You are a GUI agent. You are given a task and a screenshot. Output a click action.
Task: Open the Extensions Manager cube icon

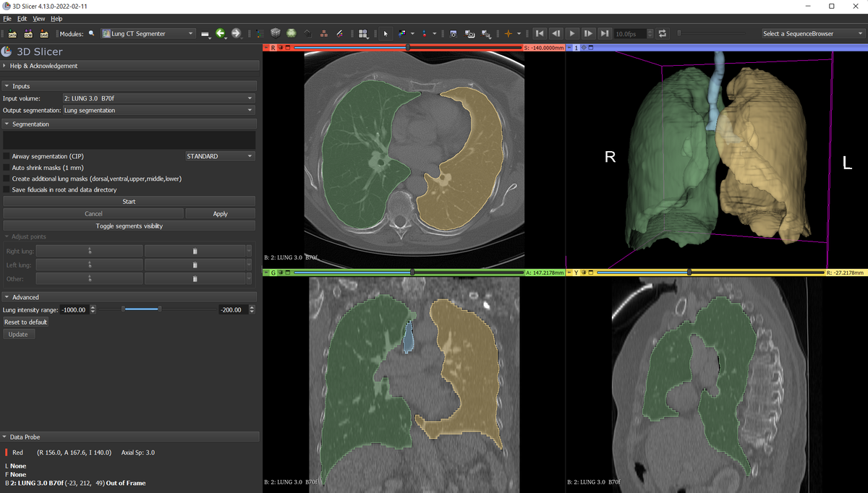275,33
